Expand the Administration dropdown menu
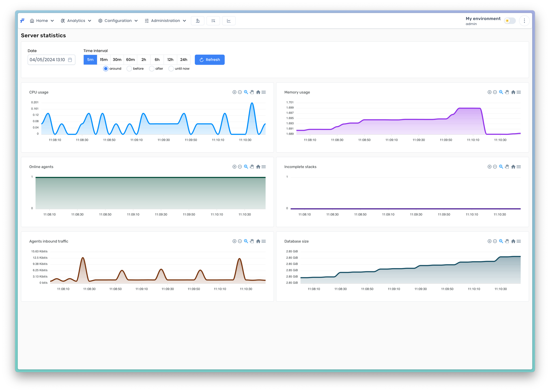This screenshot has width=550, height=392. (x=165, y=21)
